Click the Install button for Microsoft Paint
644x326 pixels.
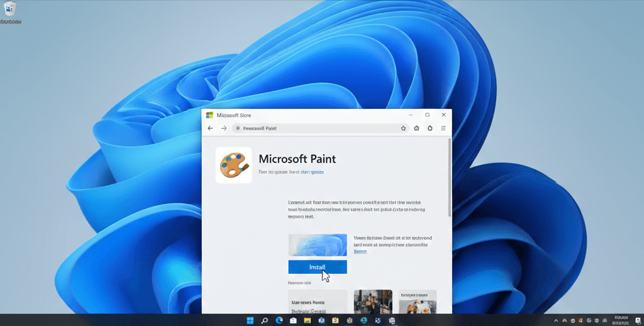point(317,267)
